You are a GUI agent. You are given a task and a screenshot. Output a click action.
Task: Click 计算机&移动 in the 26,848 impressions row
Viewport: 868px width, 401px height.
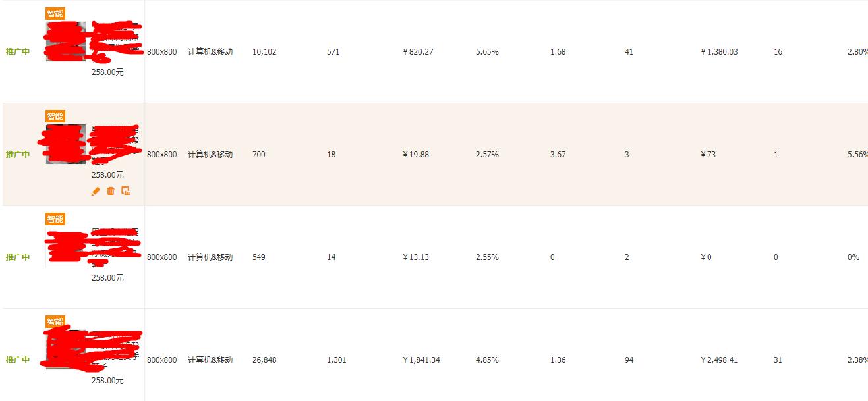[210, 360]
